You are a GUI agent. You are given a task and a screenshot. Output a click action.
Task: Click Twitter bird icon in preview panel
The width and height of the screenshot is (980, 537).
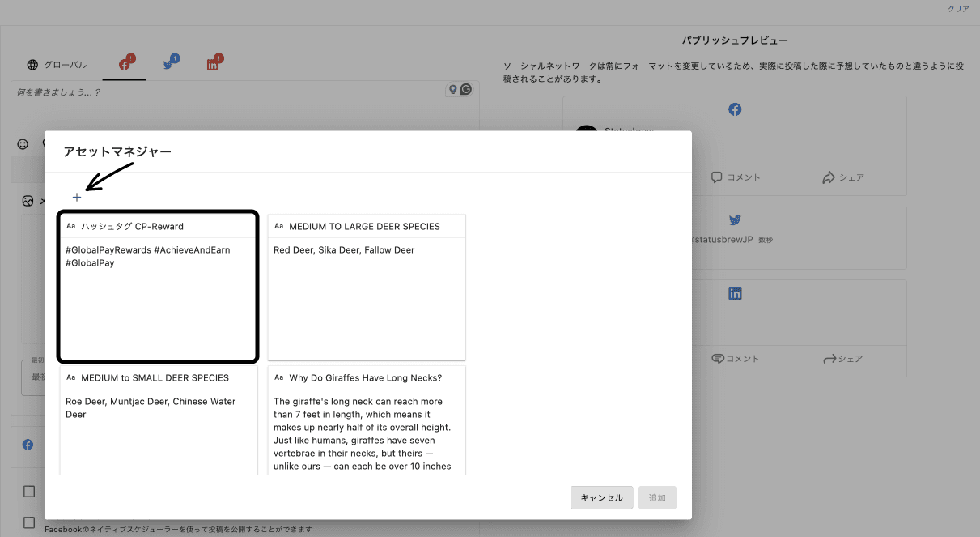pos(734,219)
